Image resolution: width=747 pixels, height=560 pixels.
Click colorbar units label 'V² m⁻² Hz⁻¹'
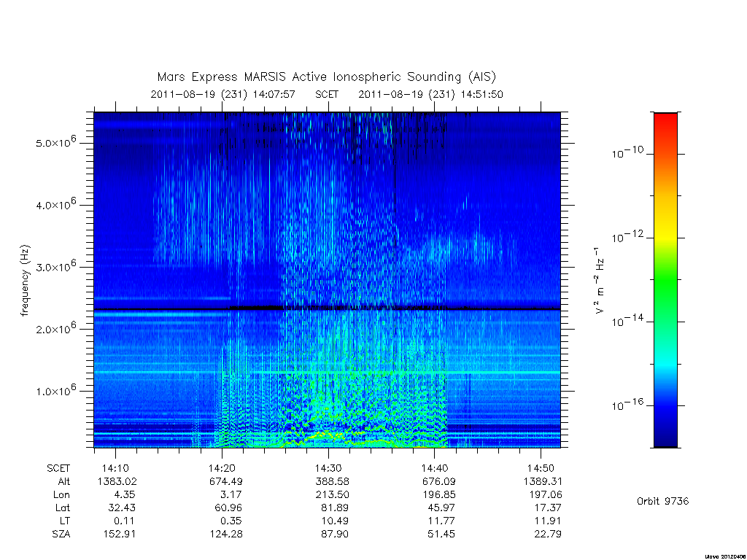click(x=600, y=281)
